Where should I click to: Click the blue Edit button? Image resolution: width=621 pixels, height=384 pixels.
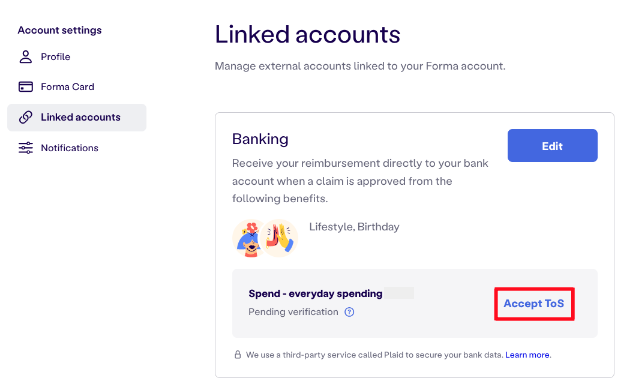(x=552, y=145)
